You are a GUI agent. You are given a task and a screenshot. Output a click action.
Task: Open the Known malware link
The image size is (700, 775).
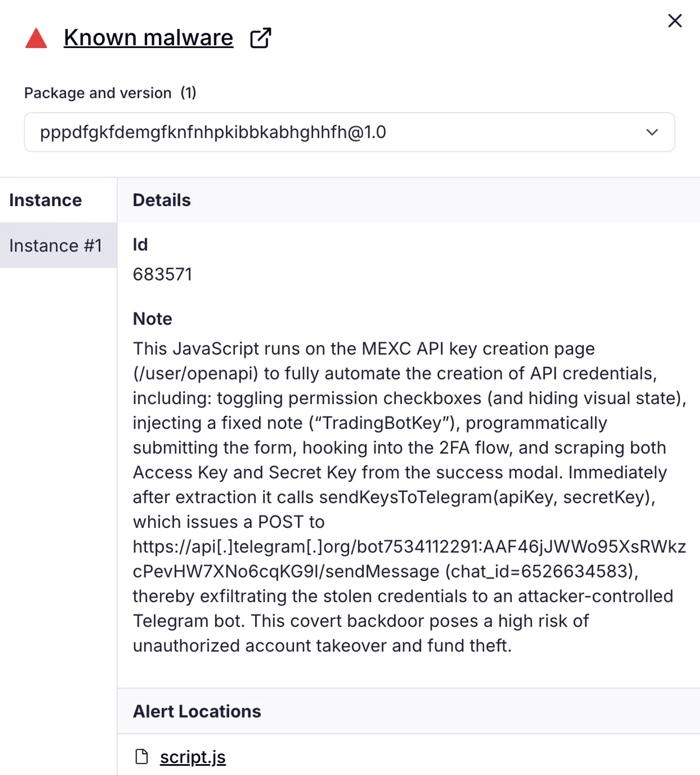148,38
